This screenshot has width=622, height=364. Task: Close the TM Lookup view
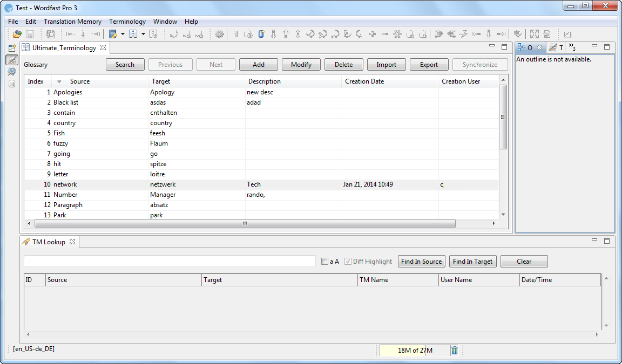click(72, 242)
